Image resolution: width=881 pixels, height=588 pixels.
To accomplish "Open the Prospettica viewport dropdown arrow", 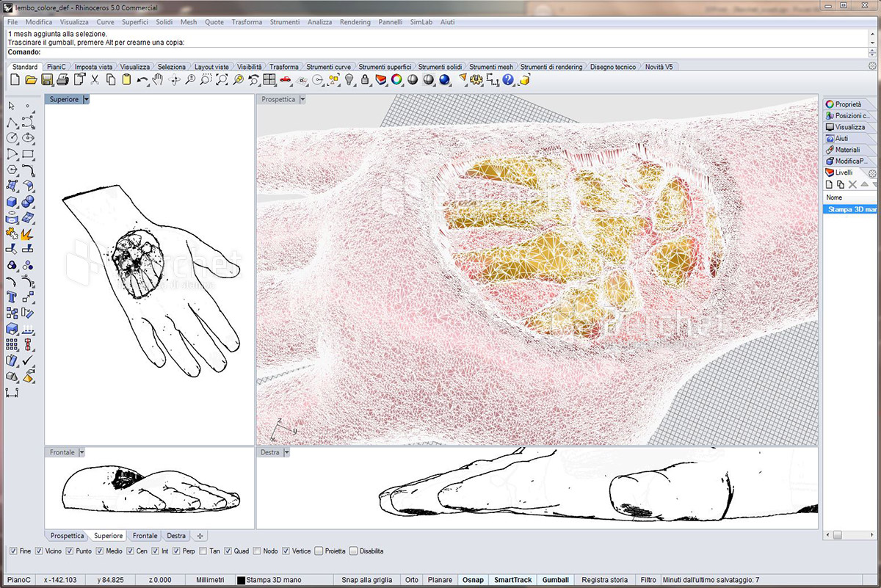I will (x=302, y=99).
